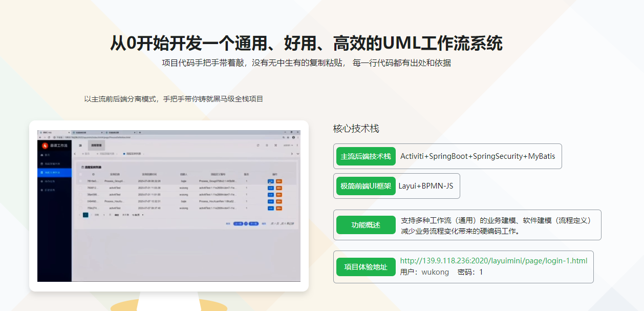This screenshot has height=311, width=644.
Task: Switch to the 流程管理 tab
Action: 96,144
